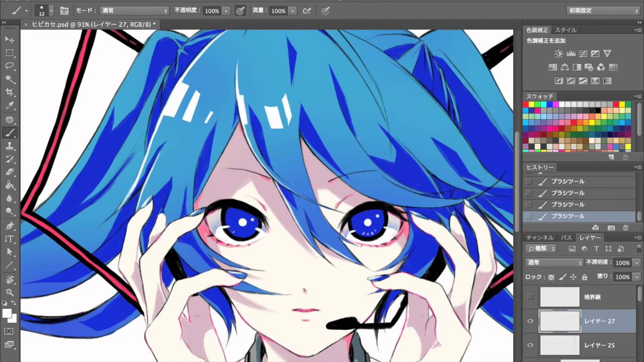
Task: Select the レイヤー tab
Action: pos(590,237)
